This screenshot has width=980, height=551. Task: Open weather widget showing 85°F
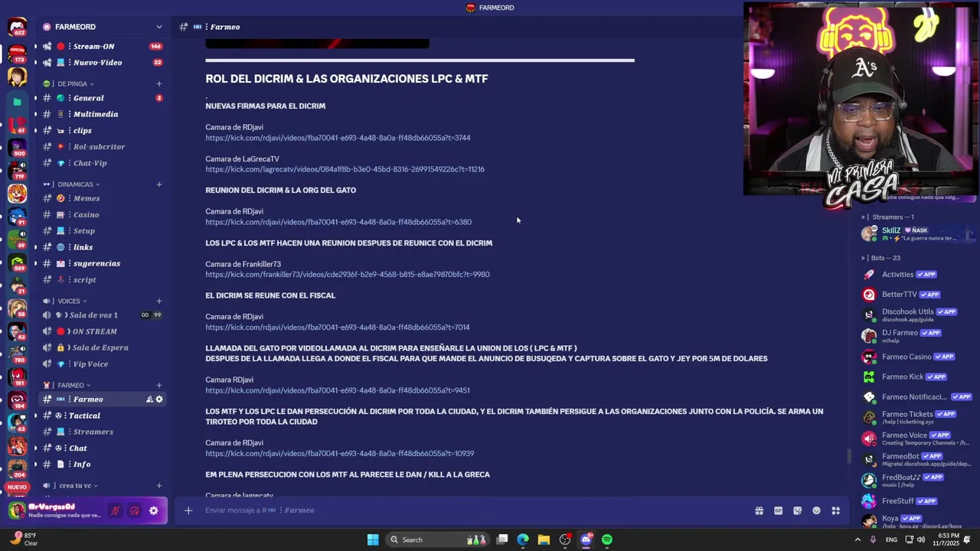pos(23,539)
